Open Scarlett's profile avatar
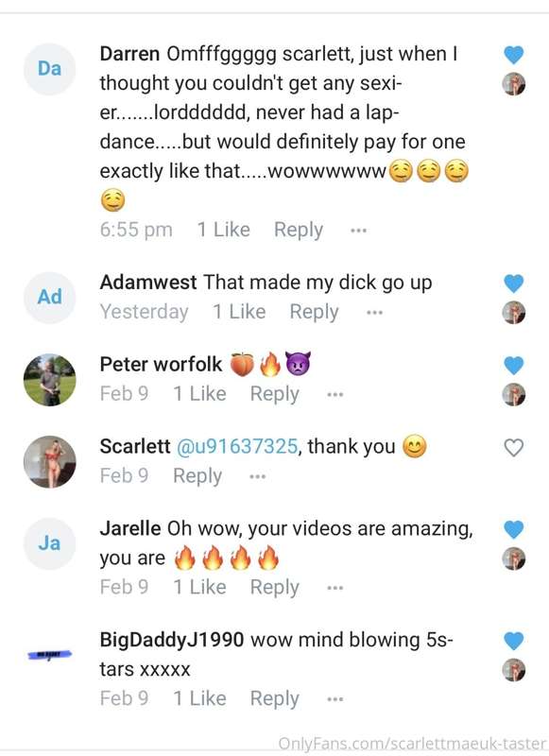Image resolution: width=549 pixels, height=756 pixels. point(50,462)
